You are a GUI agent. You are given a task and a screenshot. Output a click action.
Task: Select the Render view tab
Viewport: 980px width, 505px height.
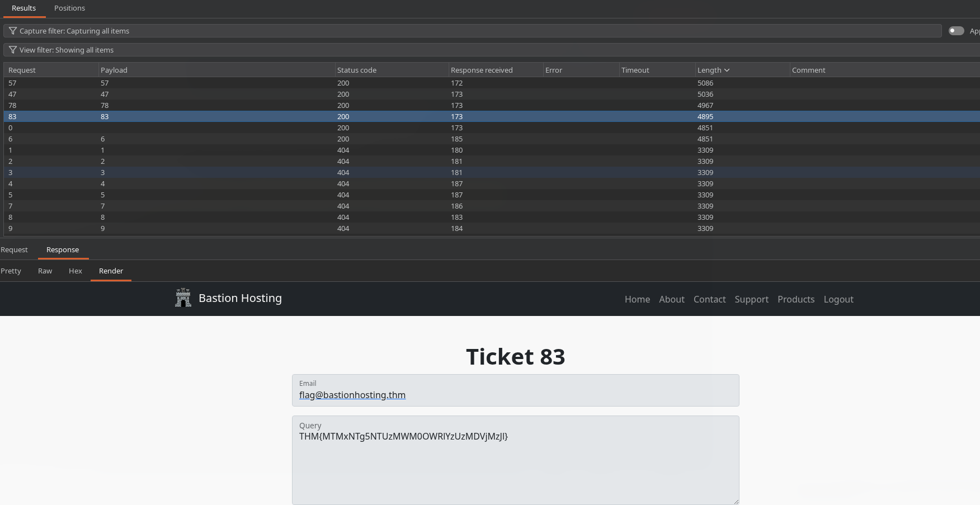[111, 271]
